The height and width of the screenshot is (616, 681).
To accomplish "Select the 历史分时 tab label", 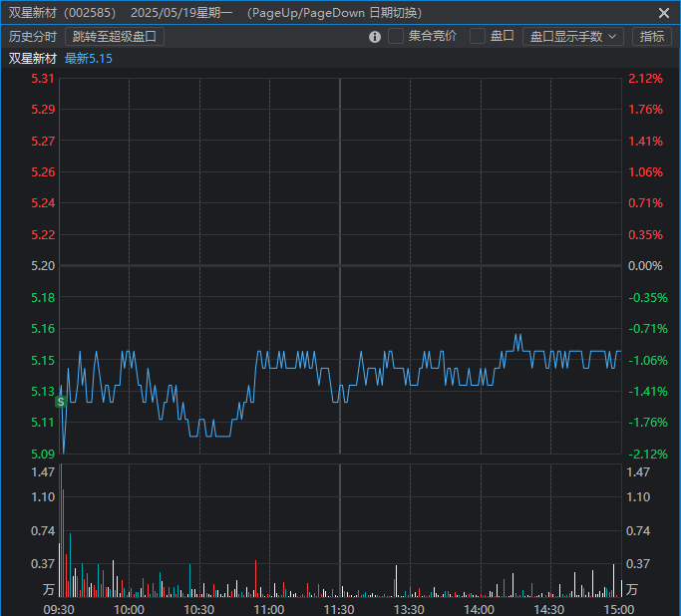I will tap(33, 37).
